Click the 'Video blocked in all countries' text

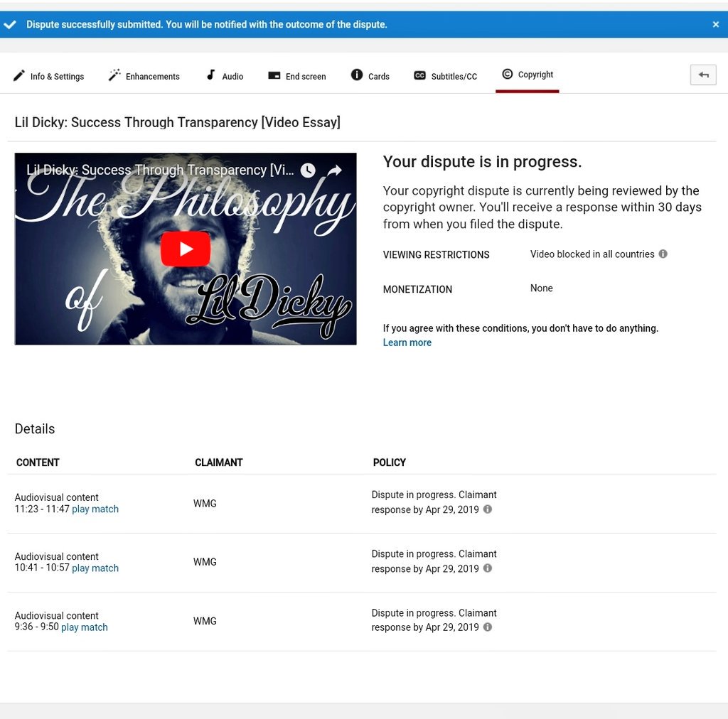[592, 254]
